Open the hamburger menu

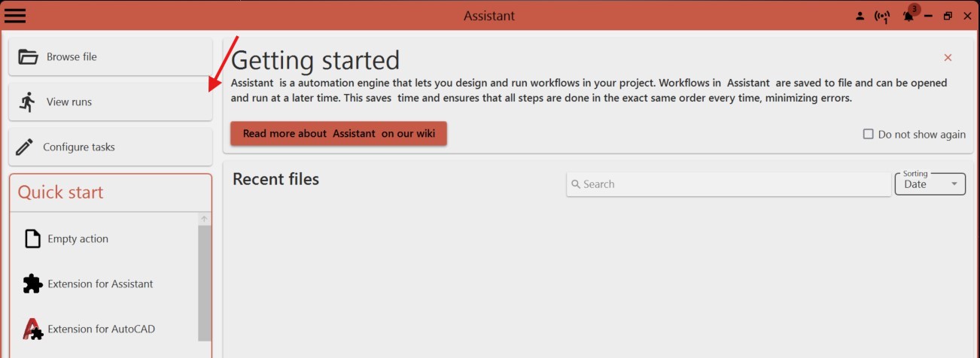(x=15, y=15)
